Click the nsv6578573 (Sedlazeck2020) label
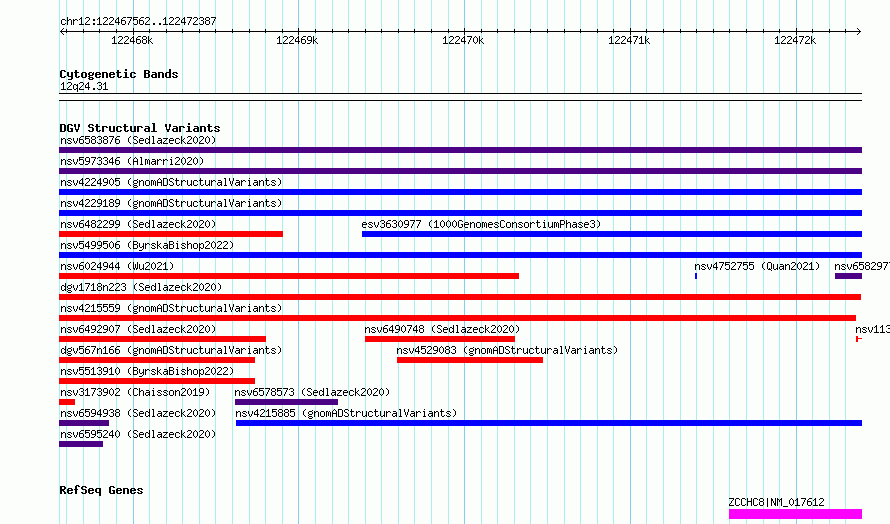 312,392
